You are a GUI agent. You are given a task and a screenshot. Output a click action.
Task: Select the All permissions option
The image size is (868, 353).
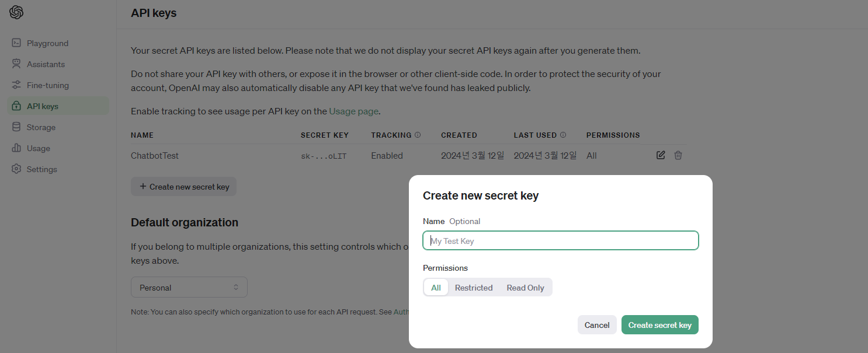click(436, 288)
